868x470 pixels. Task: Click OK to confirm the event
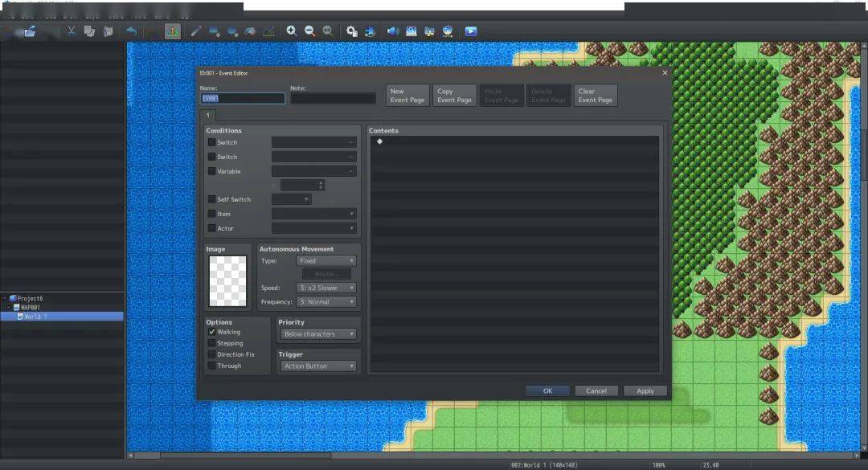point(547,390)
